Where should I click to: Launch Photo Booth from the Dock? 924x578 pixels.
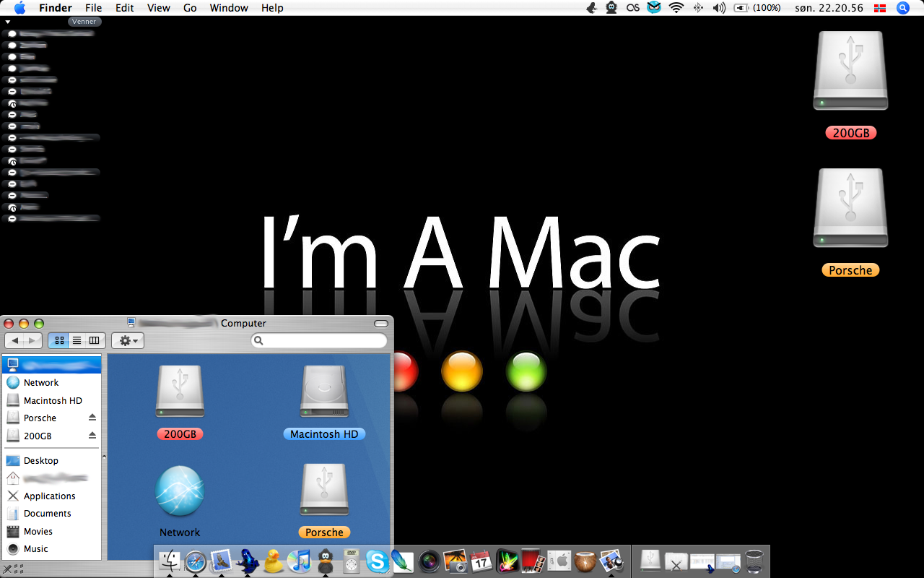point(533,561)
